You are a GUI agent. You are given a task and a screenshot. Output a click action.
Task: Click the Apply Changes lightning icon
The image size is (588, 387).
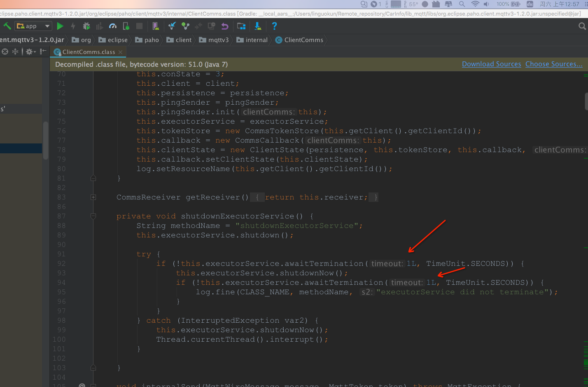[x=73, y=26]
